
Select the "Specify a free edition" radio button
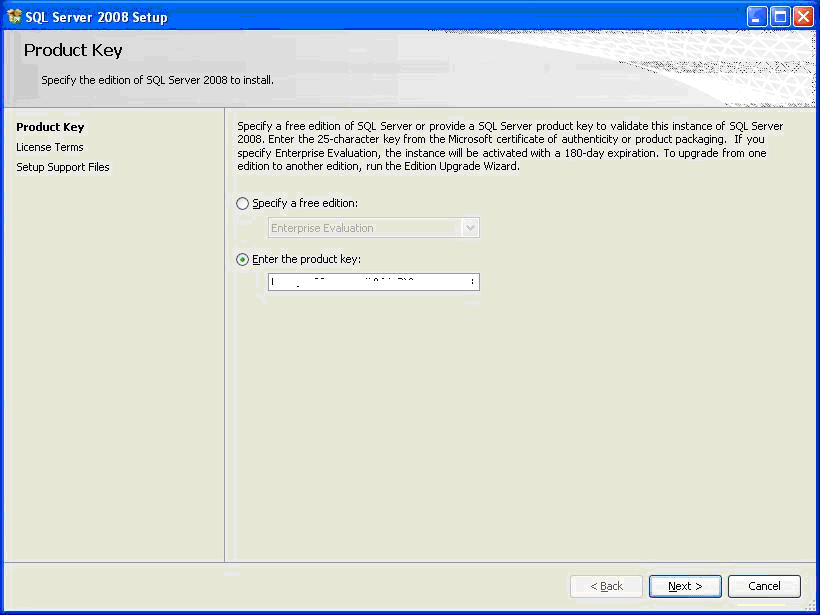[243, 204]
